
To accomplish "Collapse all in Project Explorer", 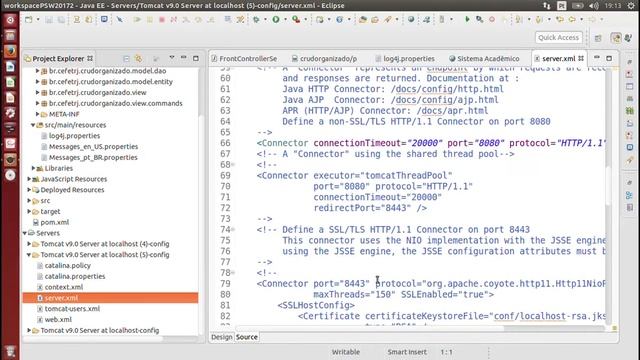I will 126,59.
